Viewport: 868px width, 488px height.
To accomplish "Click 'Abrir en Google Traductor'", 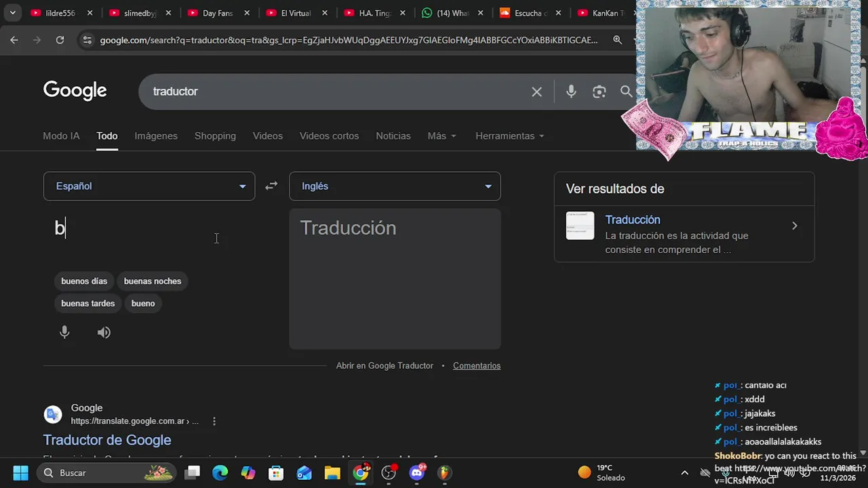I will coord(384,365).
